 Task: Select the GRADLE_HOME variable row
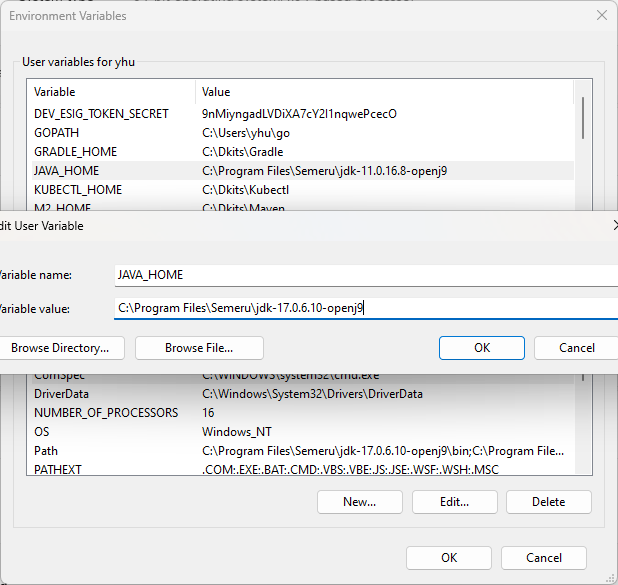pos(303,152)
